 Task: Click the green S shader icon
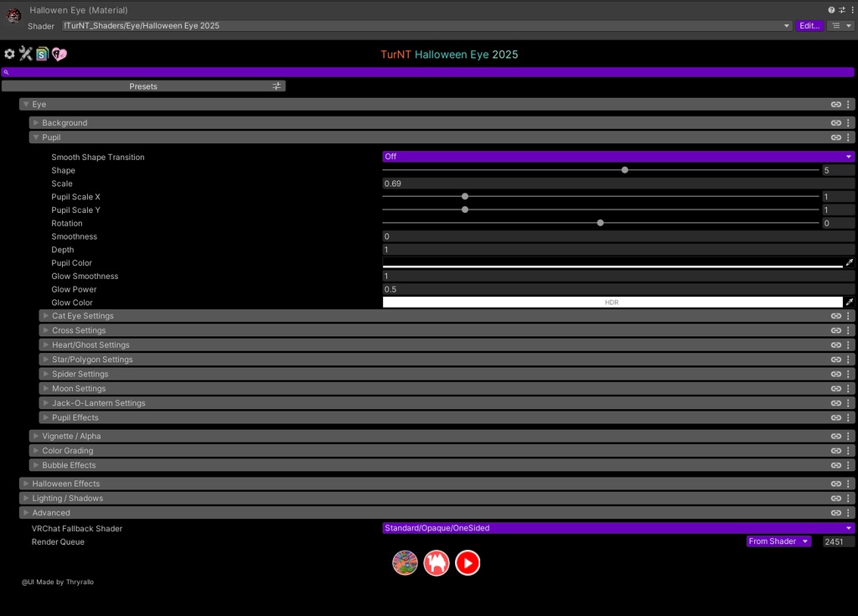[42, 54]
